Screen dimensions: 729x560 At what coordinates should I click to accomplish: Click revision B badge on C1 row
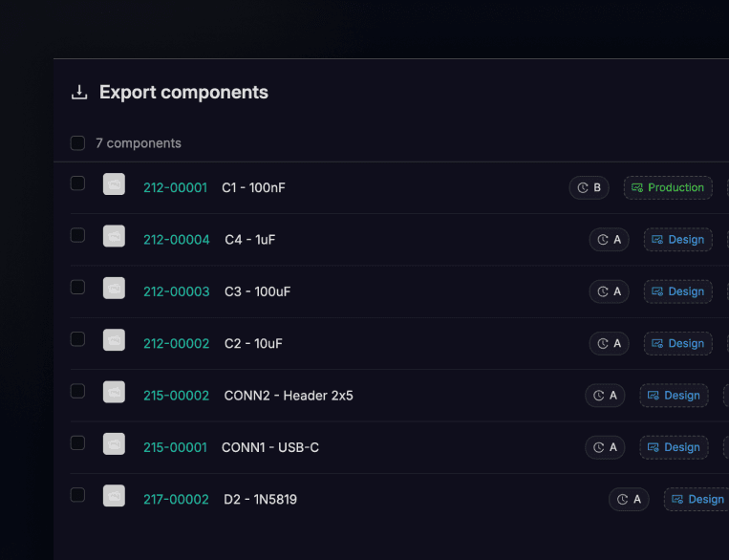click(x=590, y=188)
